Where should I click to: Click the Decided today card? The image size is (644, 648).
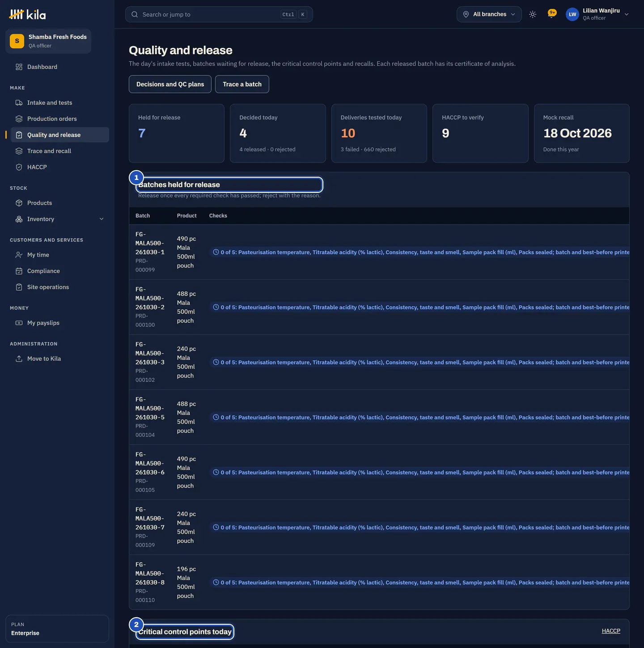(x=278, y=133)
